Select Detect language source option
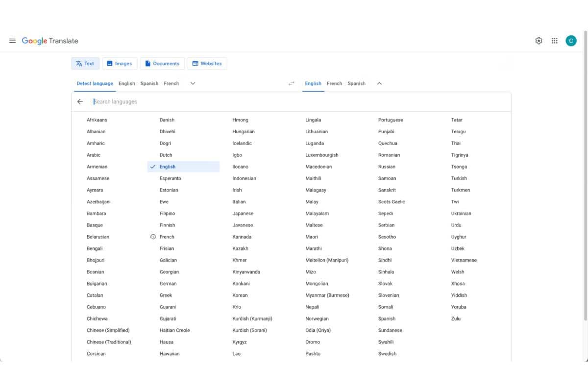Screen dimensions: 588x392 coord(95,83)
